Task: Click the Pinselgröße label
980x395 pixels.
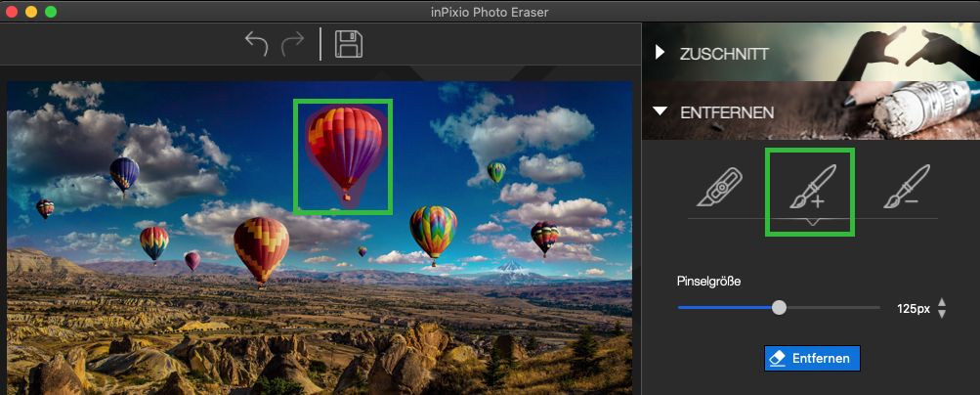Action: click(708, 282)
